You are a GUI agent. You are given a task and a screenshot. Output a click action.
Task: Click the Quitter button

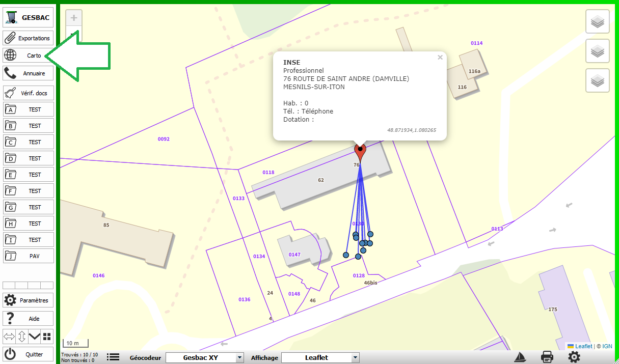(28, 354)
